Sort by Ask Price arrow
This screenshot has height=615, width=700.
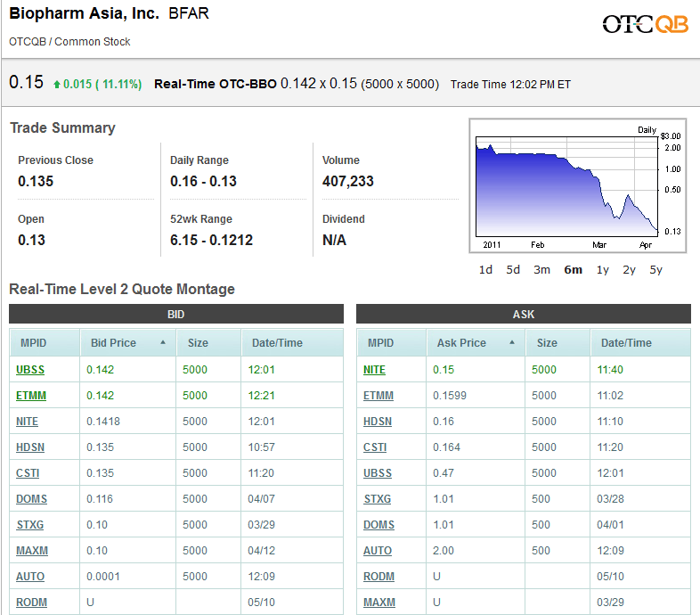pyautogui.click(x=511, y=342)
